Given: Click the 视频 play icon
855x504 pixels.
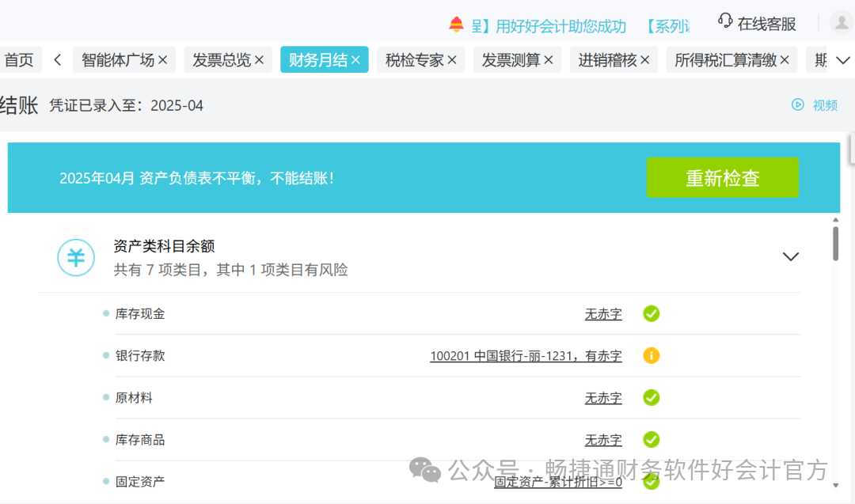Looking at the screenshot, I should (x=799, y=104).
